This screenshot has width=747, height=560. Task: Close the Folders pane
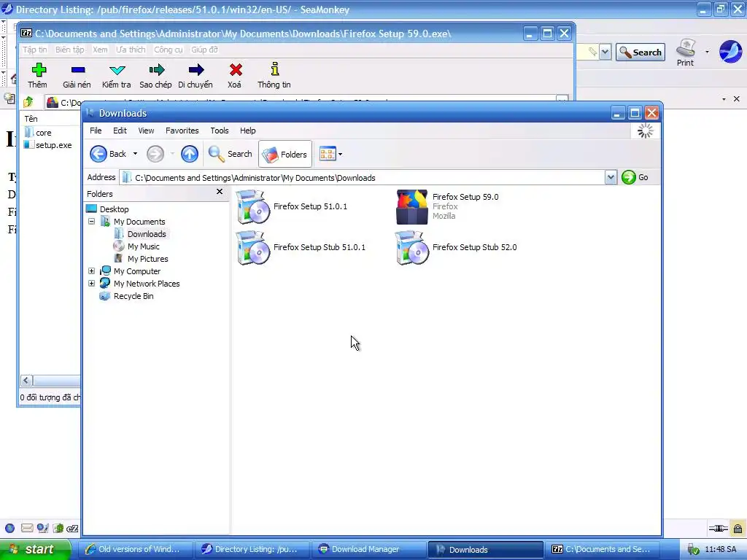(x=219, y=192)
